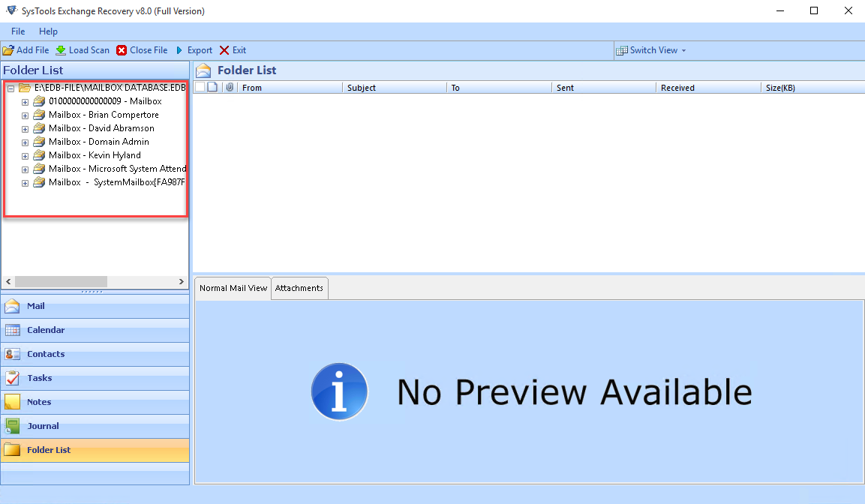Screen dimensions: 865x504
Task: Expand the Mailbox - Kevin Hyland node
Action: click(25, 156)
